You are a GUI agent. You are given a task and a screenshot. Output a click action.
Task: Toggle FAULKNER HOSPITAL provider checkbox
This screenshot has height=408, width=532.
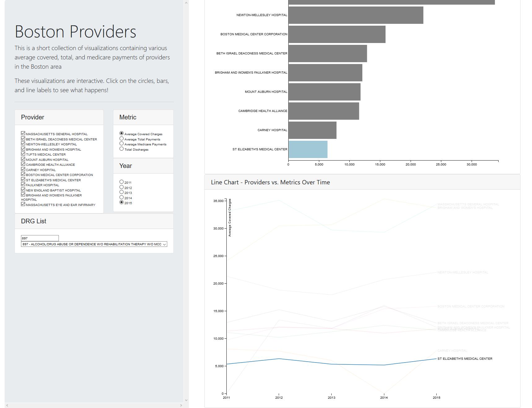[x=23, y=184]
